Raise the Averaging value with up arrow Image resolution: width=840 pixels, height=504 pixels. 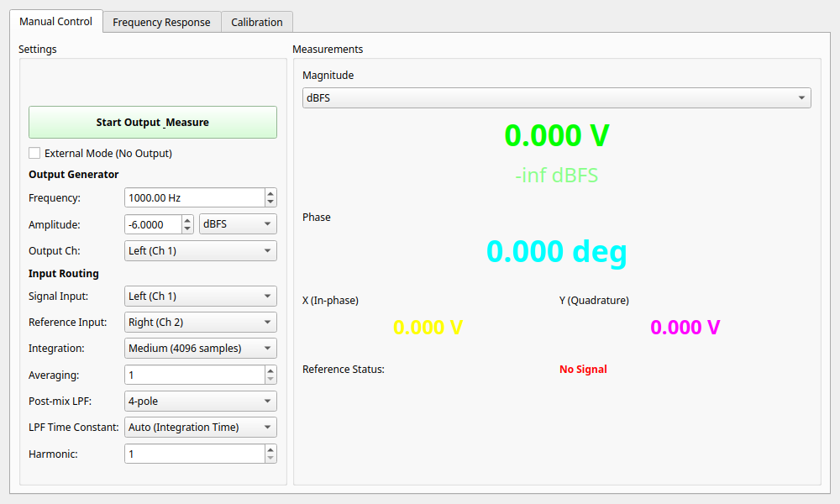pyautogui.click(x=270, y=370)
